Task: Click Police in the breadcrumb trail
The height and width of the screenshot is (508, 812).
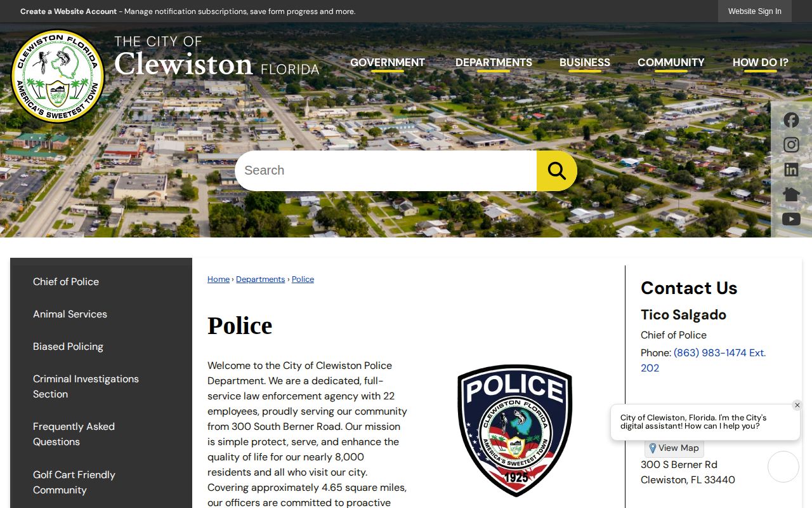Action: (x=303, y=279)
